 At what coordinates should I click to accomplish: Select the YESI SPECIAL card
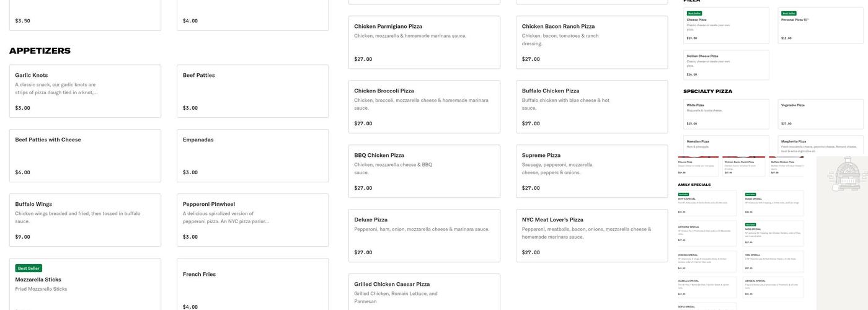(x=774, y=261)
